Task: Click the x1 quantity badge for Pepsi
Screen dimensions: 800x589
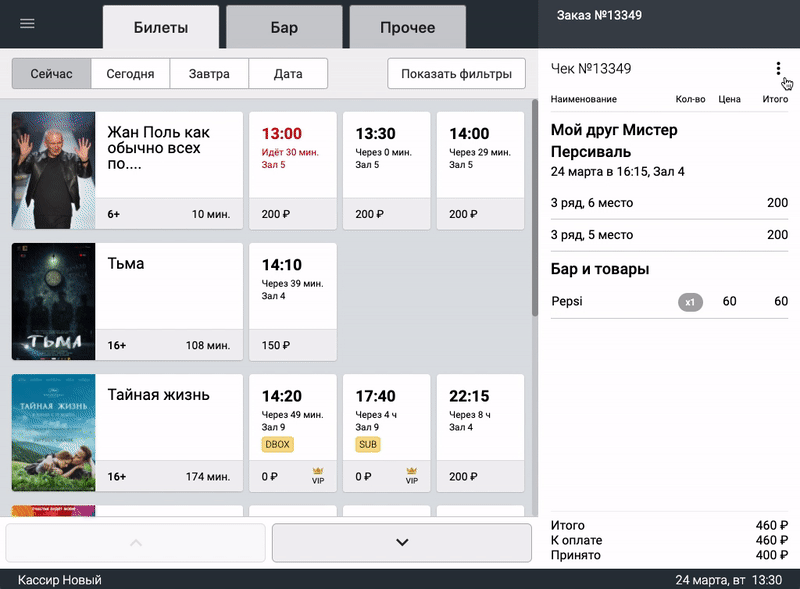Action: click(690, 302)
